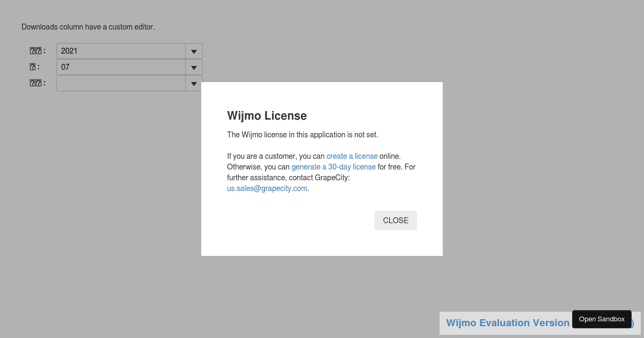Screen dimensions: 644x338
Task: Click the us.sales@grapecity.com email link
Action: (267, 188)
